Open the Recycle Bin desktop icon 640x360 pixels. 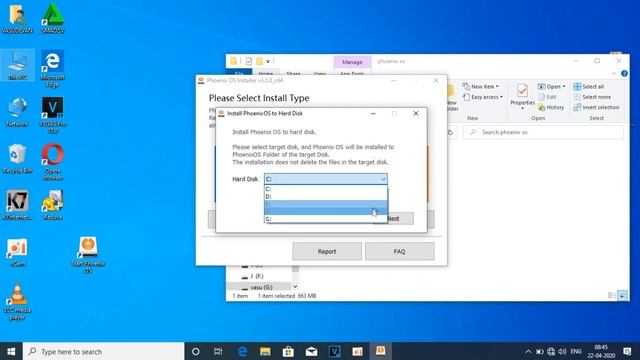(17, 159)
